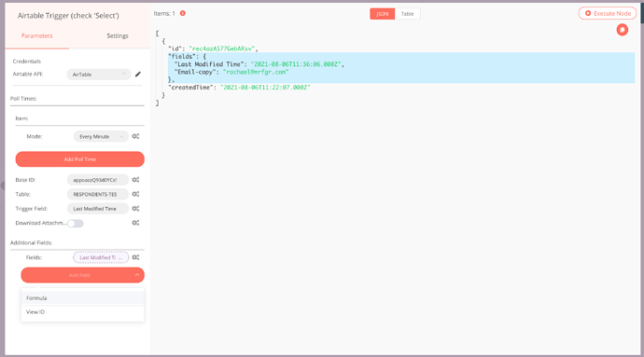Open gear options for the Fields parameter

pos(135,257)
